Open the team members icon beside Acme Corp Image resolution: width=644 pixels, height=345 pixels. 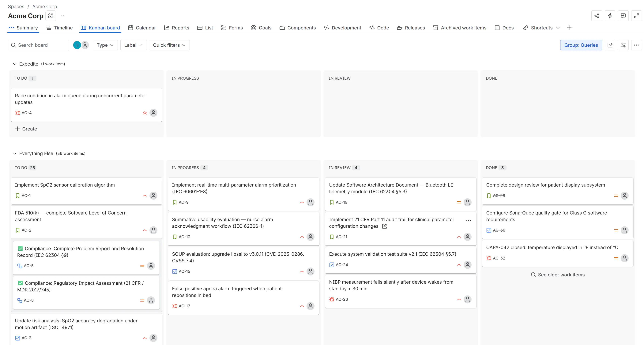tap(51, 16)
